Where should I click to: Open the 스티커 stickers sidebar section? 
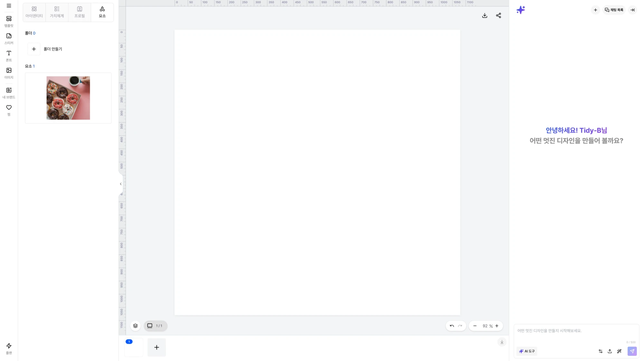tap(9, 39)
